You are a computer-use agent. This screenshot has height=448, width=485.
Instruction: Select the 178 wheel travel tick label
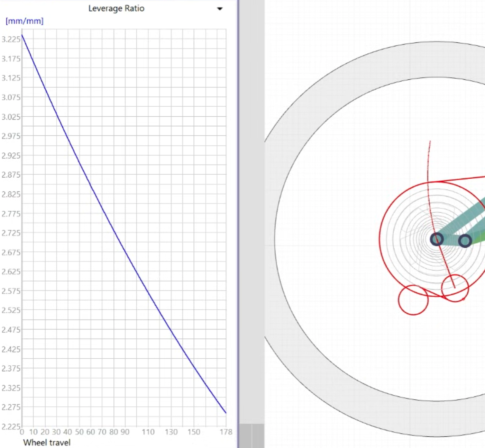tap(226, 432)
